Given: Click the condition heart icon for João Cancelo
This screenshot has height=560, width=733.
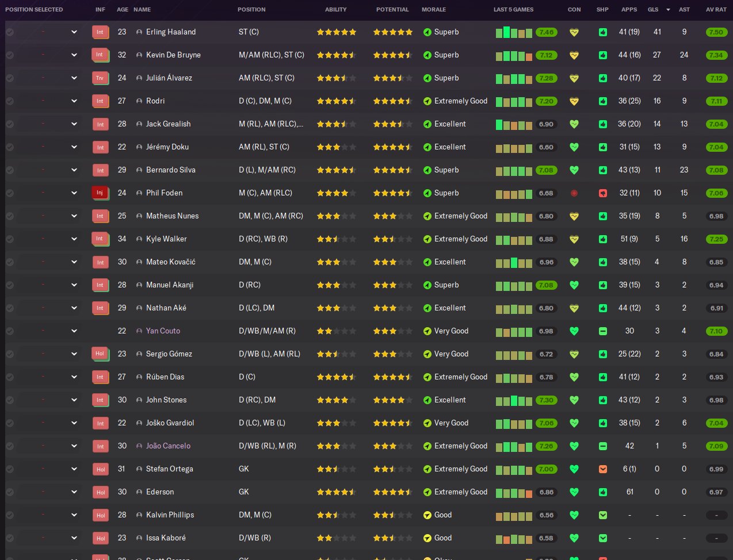Looking at the screenshot, I should click(574, 446).
